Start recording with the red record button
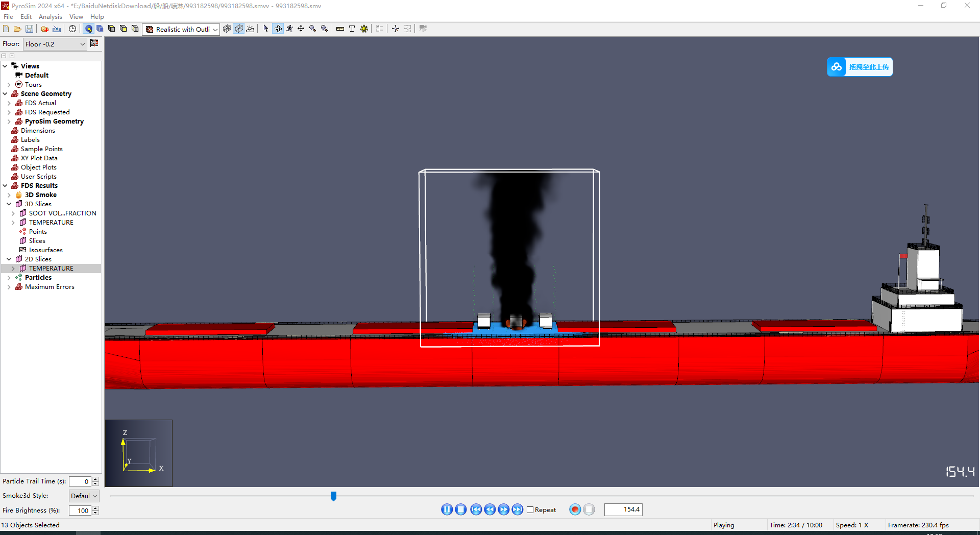This screenshot has width=980, height=535. [575, 509]
